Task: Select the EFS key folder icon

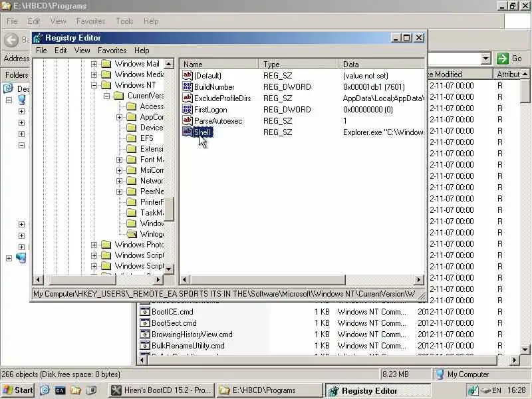Action: pyautogui.click(x=131, y=138)
